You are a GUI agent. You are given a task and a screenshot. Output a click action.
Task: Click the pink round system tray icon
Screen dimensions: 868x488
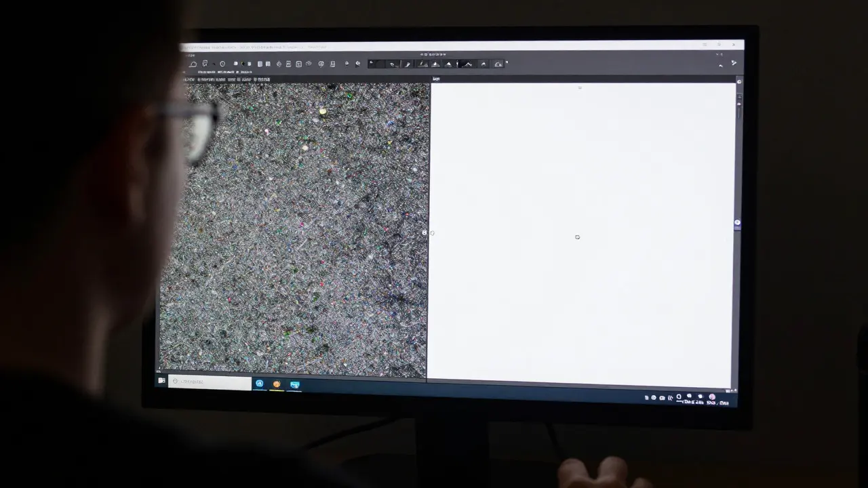(x=712, y=396)
